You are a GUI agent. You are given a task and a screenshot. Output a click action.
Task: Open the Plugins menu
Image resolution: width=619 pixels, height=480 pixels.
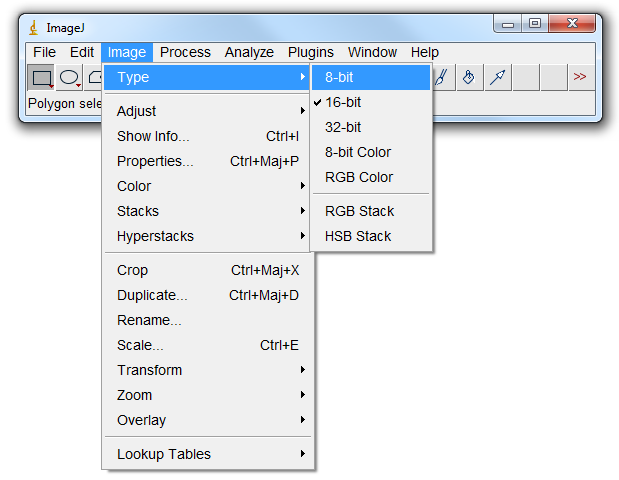pos(311,52)
